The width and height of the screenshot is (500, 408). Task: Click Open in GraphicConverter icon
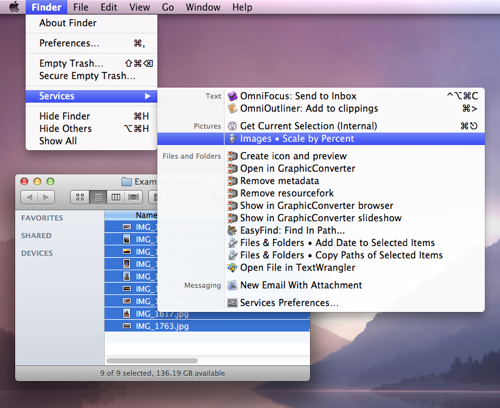232,168
